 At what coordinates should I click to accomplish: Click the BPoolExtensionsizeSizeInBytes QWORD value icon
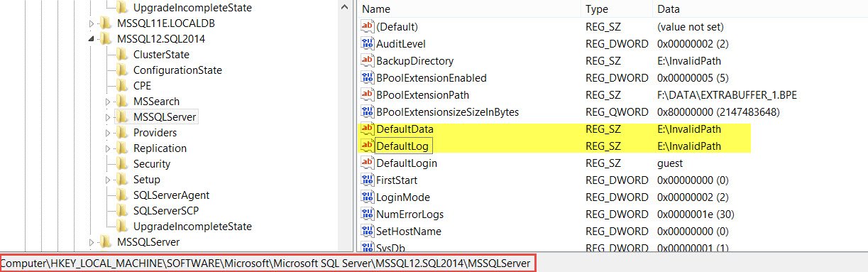pyautogui.click(x=367, y=112)
